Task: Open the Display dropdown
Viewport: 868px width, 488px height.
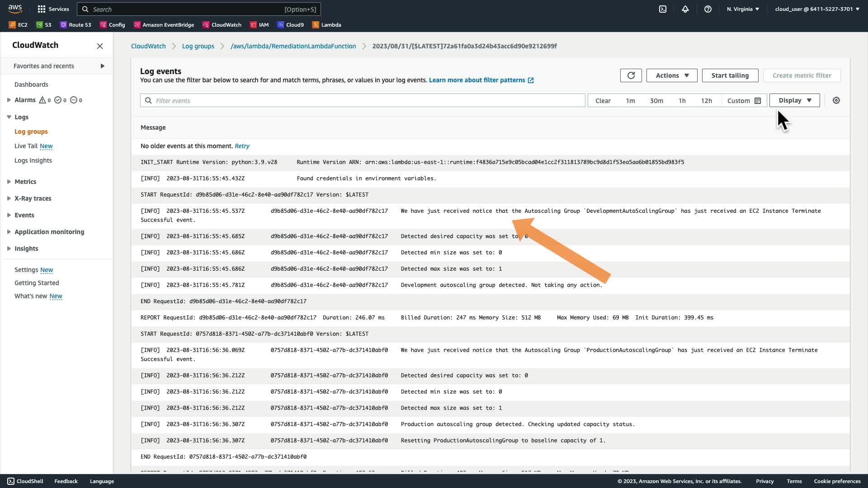Action: click(x=794, y=100)
